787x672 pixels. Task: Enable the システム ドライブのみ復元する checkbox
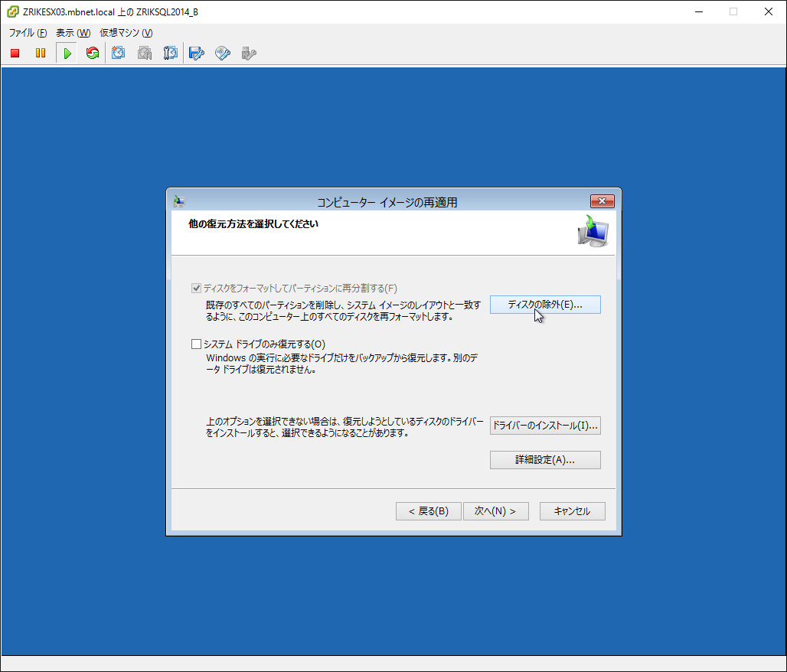pyautogui.click(x=197, y=344)
